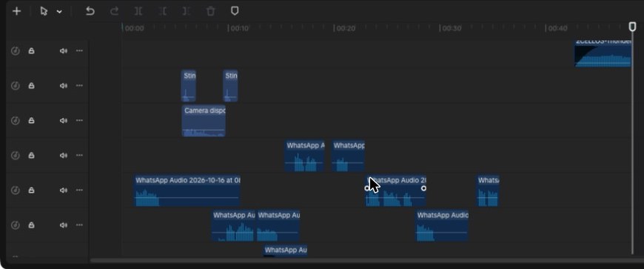Click the trash delete icon
This screenshot has width=644, height=269.
click(211, 12)
